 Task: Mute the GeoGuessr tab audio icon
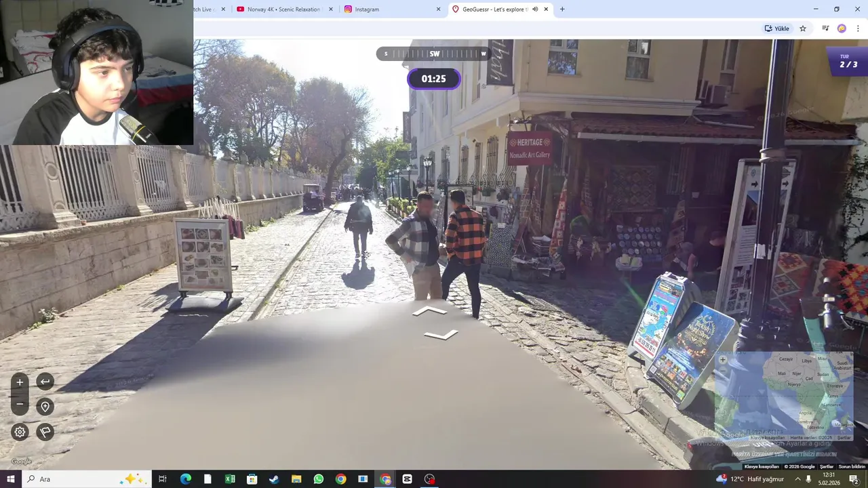tap(535, 9)
